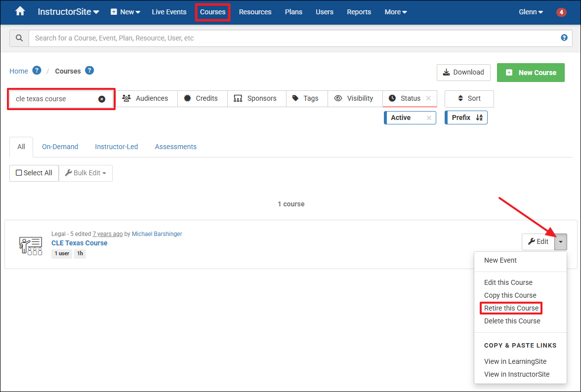The width and height of the screenshot is (581, 392).
Task: Open the red notifications badge showing 4
Action: point(561,12)
